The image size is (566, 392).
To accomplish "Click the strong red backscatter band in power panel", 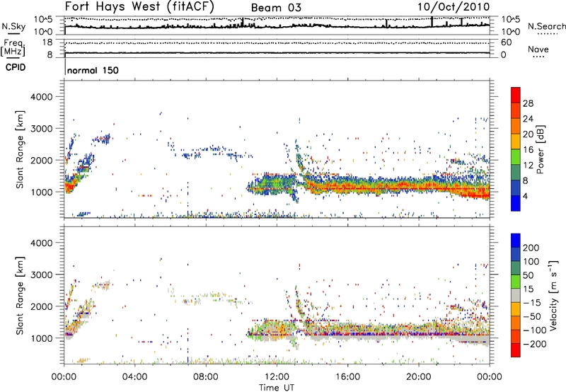I will click(397, 187).
